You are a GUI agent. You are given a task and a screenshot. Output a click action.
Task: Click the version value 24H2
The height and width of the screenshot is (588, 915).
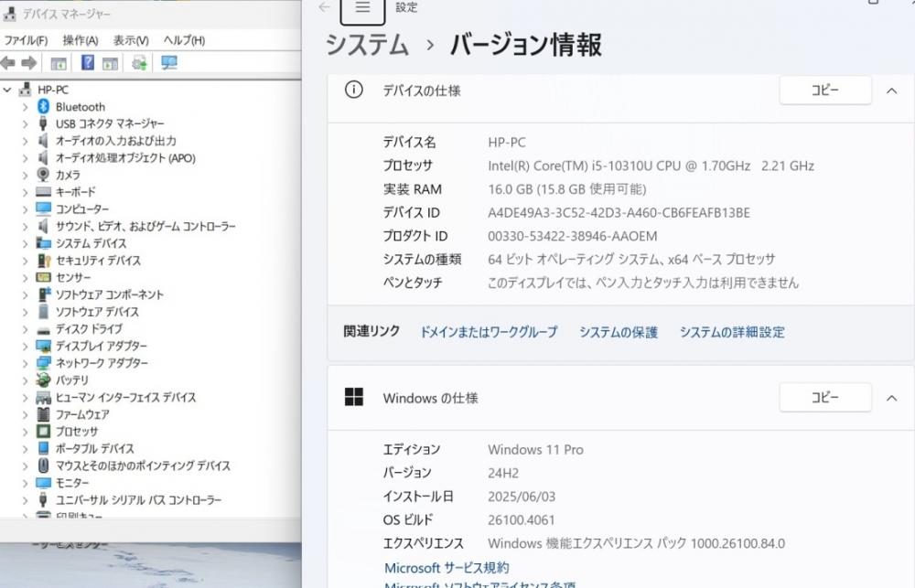point(503,473)
